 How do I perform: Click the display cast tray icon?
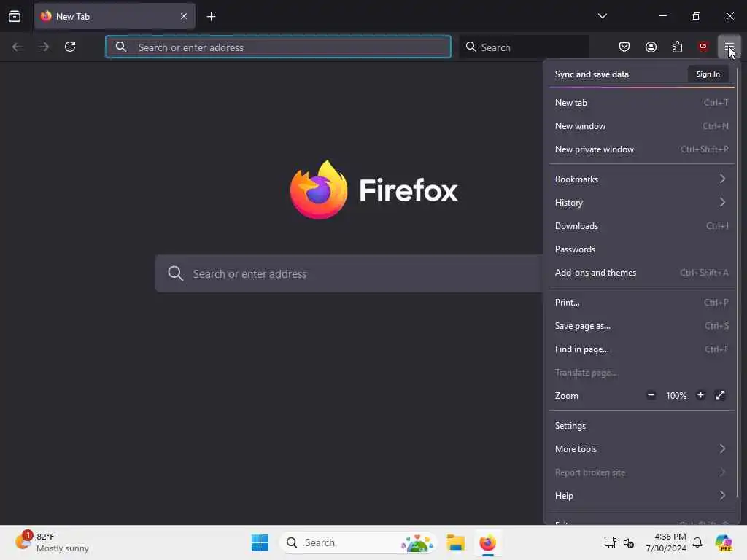[610, 542]
